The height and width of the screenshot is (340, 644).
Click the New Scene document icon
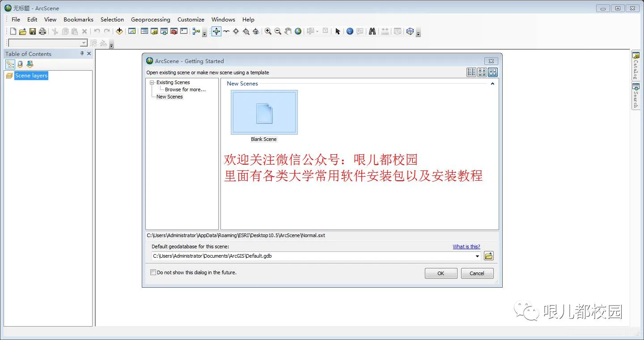(x=13, y=31)
